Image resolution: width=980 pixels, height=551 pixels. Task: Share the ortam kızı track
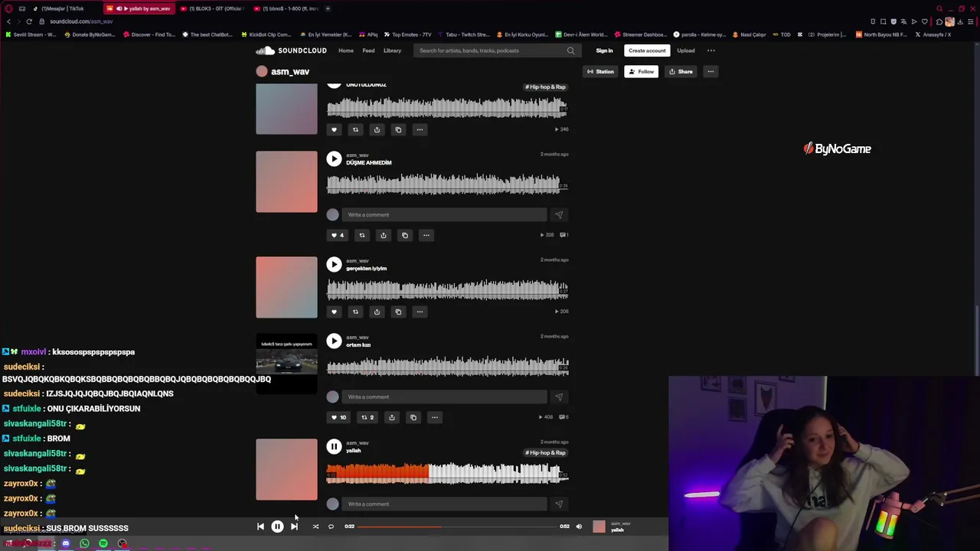tap(392, 417)
